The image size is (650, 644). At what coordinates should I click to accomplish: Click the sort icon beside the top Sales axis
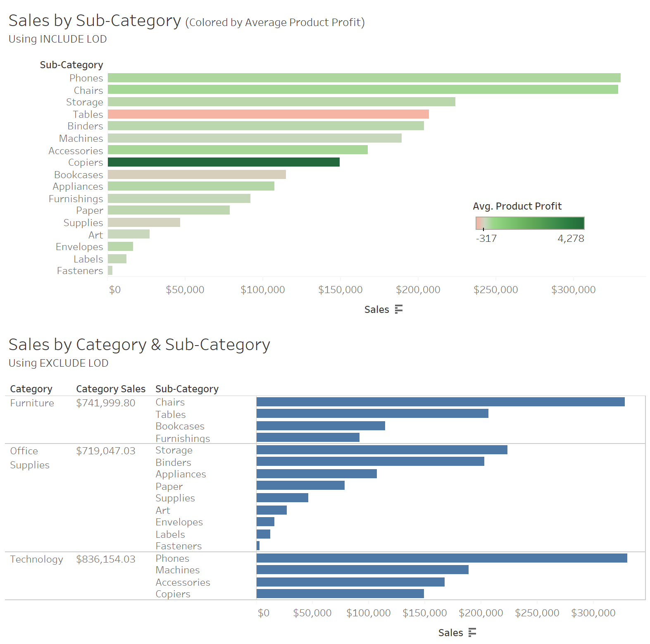(x=398, y=309)
